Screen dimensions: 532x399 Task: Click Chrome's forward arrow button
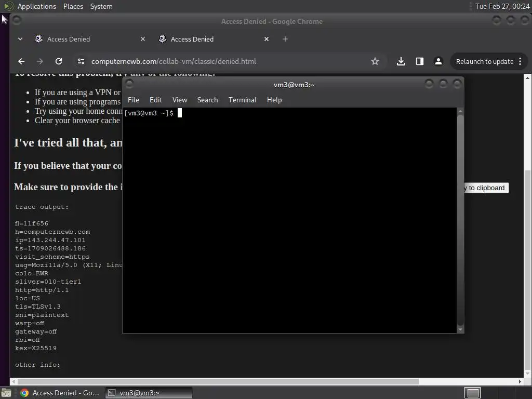point(39,61)
